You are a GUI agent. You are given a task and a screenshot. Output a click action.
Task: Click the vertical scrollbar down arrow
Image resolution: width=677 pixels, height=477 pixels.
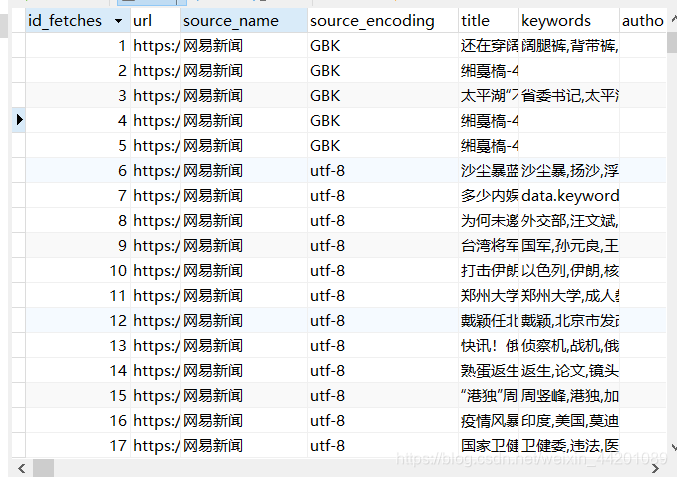(673, 447)
